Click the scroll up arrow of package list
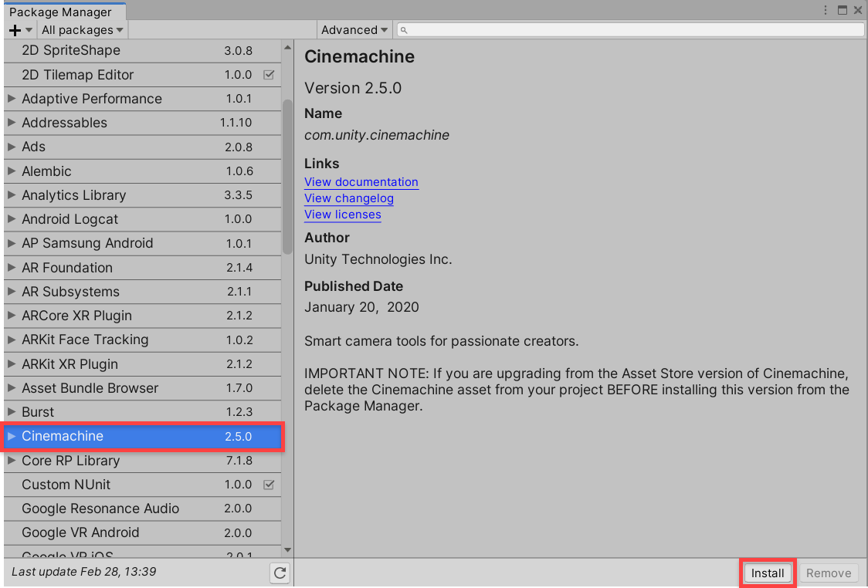 [x=287, y=48]
